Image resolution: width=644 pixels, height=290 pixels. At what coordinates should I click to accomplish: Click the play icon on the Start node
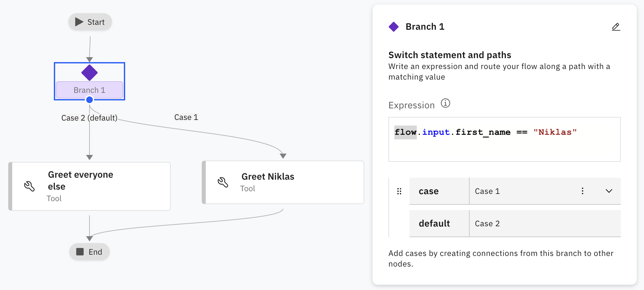click(79, 22)
